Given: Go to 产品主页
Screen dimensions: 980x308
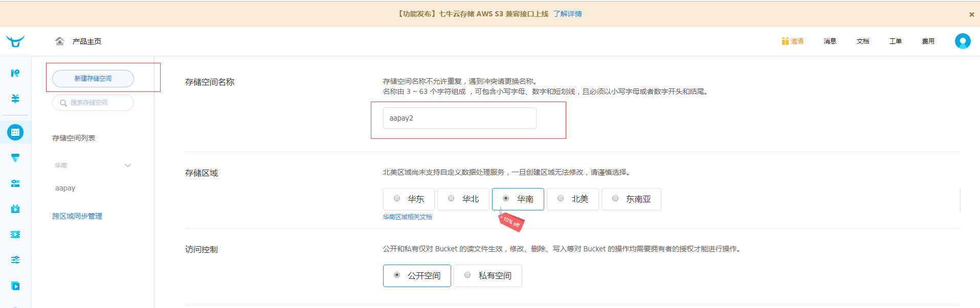Looking at the screenshot, I should pyautogui.click(x=87, y=41).
